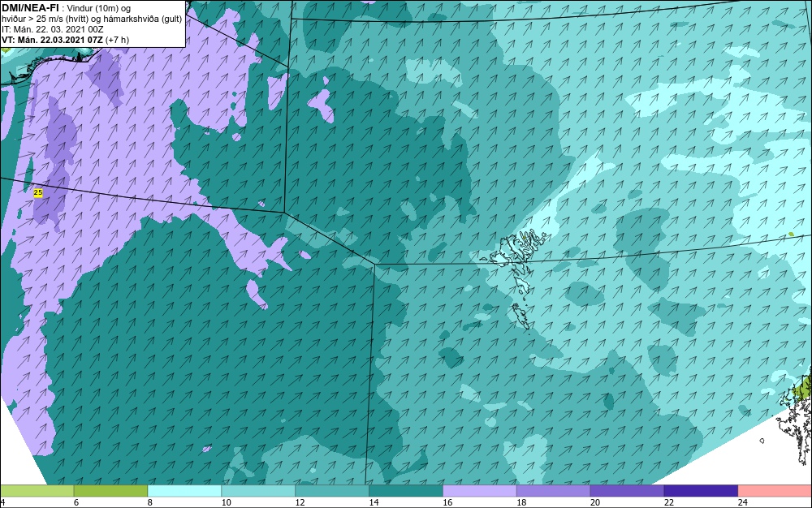This screenshot has width=812, height=508.
Task: Click the 14–16 m/s dark teal legend swatch
Action: coord(406,491)
